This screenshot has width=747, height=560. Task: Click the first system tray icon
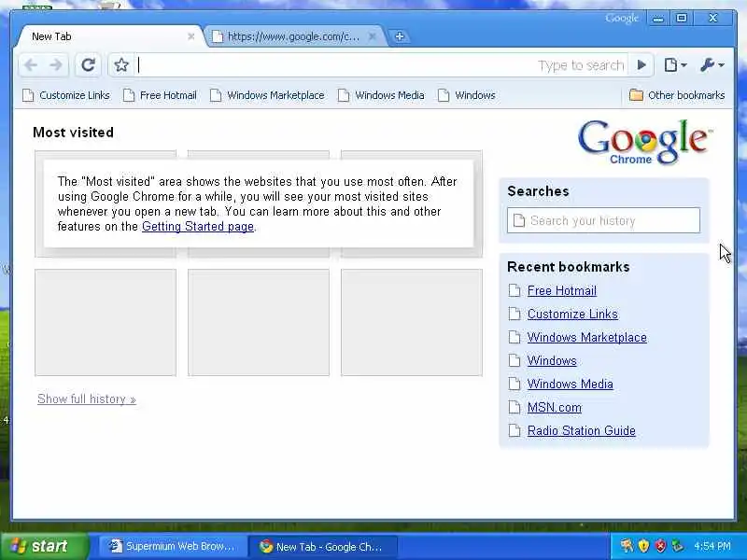[627, 546]
